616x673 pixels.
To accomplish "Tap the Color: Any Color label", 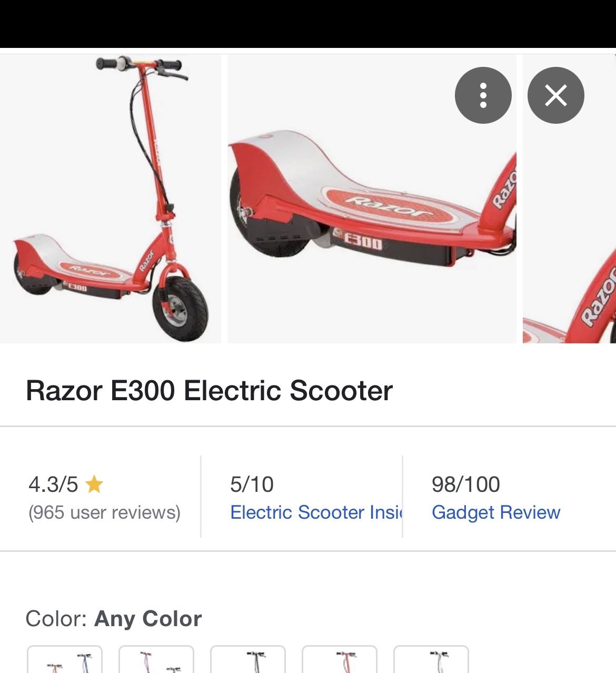I will point(114,619).
